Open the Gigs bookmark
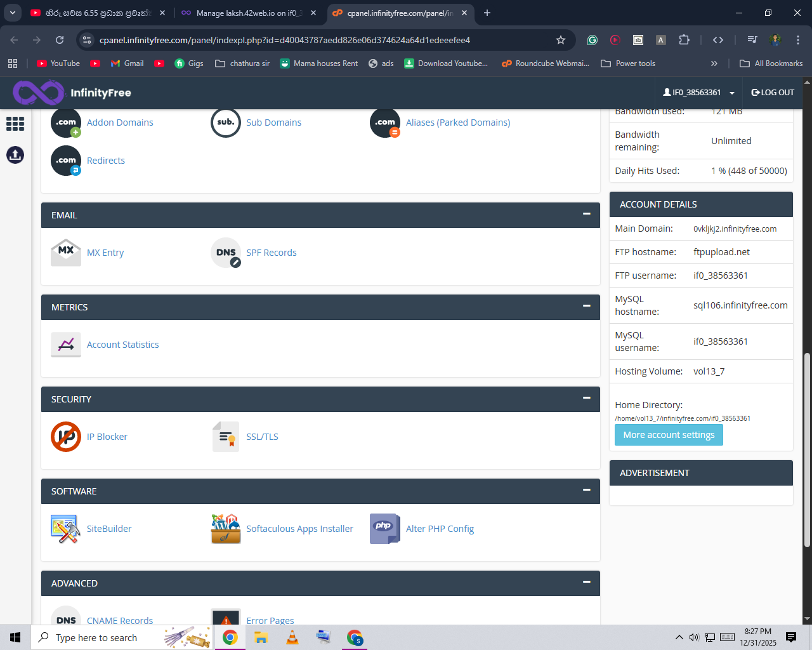Image resolution: width=812 pixels, height=650 pixels. coord(189,63)
